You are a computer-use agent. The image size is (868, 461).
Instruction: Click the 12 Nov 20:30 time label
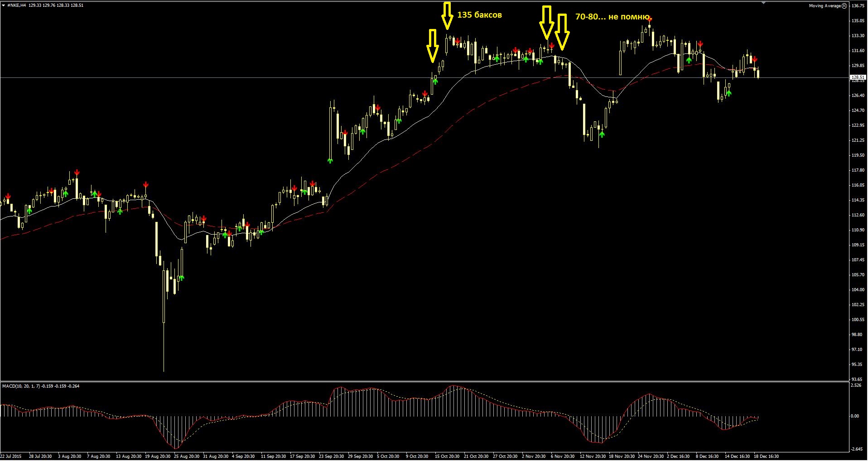pyautogui.click(x=593, y=456)
